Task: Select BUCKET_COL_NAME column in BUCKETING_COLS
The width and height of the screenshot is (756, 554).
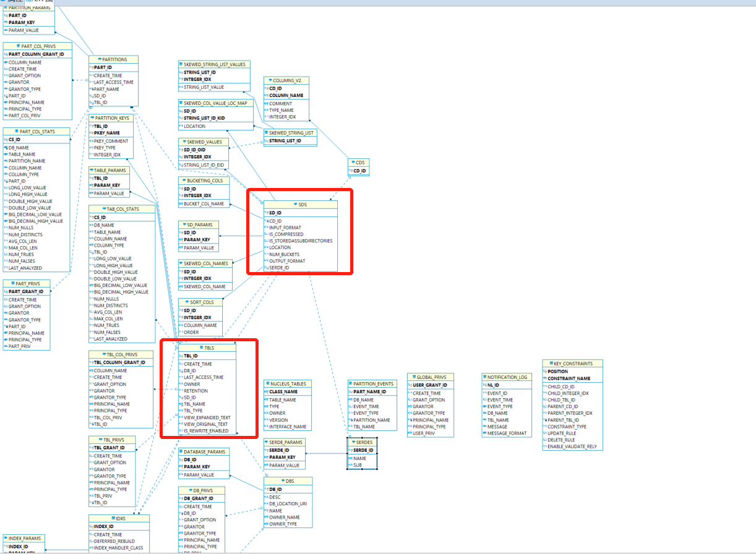Action: click(204, 203)
